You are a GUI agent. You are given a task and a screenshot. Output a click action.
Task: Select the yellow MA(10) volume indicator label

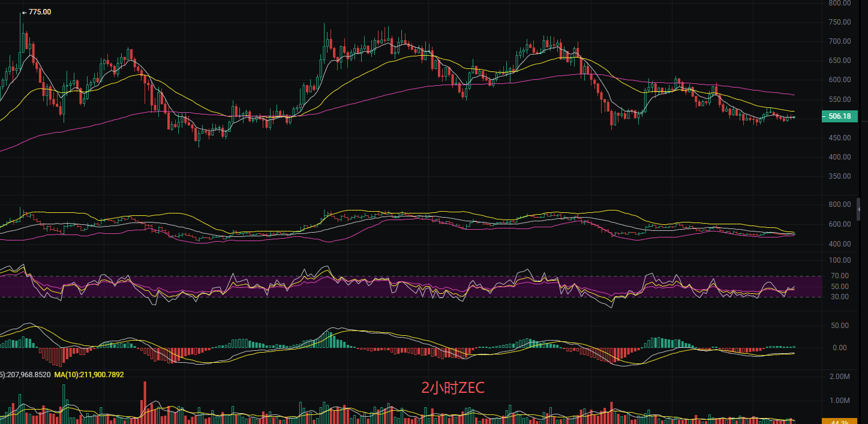click(x=89, y=375)
